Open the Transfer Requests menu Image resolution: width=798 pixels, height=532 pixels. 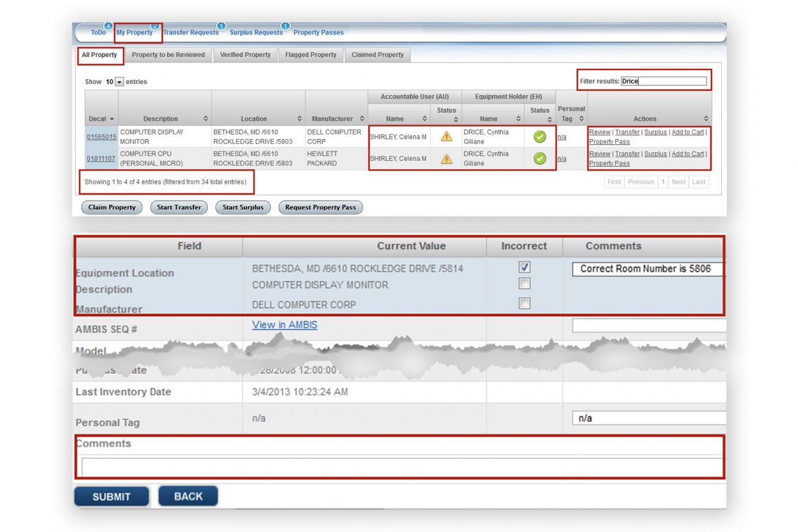tap(190, 33)
